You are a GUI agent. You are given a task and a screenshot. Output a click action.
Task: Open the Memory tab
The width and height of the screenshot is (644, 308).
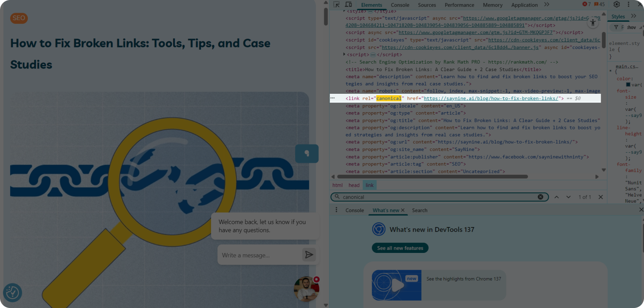pyautogui.click(x=492, y=5)
